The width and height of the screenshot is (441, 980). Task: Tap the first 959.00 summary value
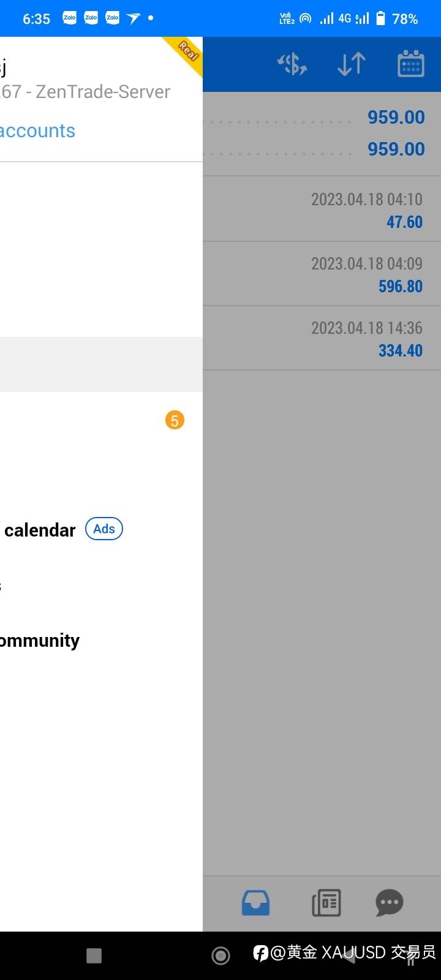pos(396,117)
